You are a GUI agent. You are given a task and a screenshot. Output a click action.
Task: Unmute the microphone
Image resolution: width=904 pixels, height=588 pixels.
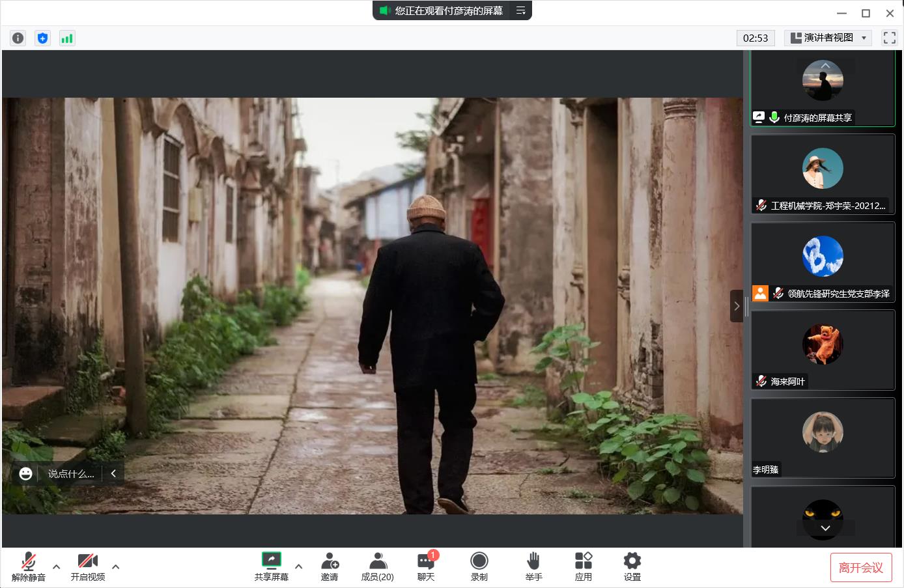click(x=29, y=566)
